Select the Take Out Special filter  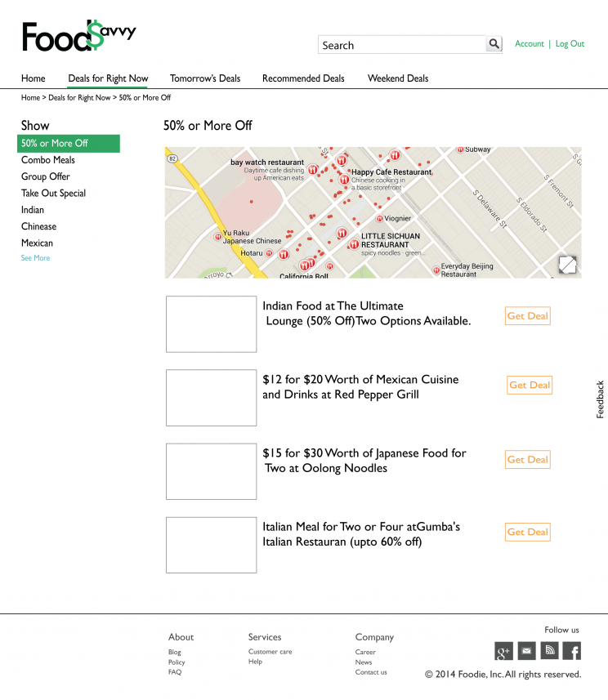pos(53,194)
